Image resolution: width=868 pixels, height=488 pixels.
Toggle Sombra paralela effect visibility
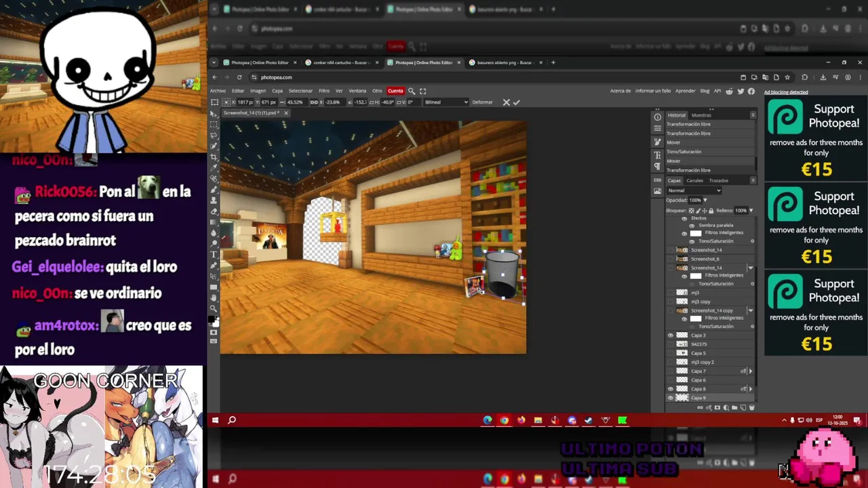692,225
